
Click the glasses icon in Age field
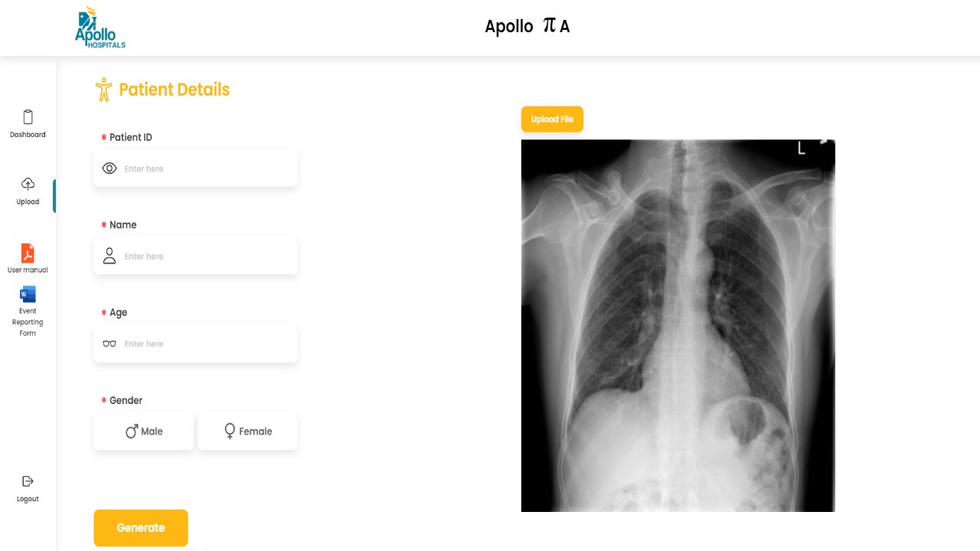coord(109,344)
